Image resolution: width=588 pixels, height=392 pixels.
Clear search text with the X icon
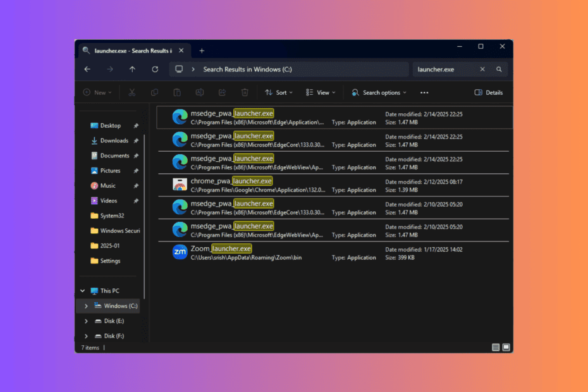coord(482,70)
